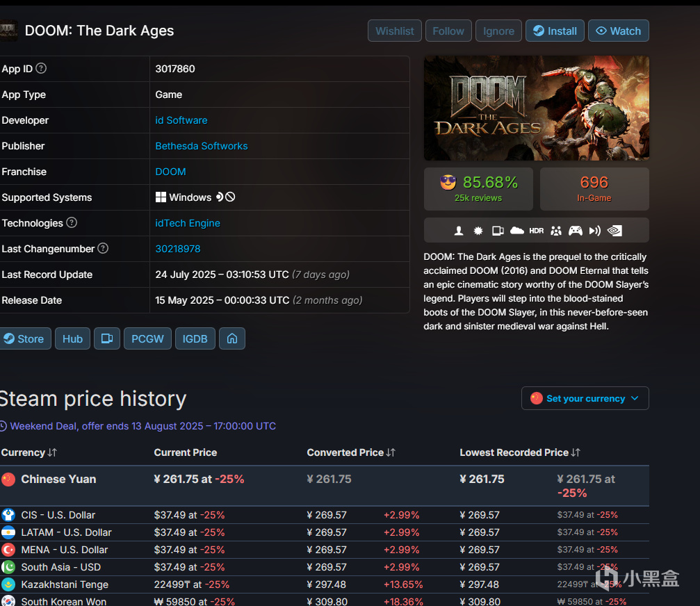Image resolution: width=700 pixels, height=606 pixels.
Task: Click the sunglasses emoji rating icon
Action: (x=448, y=182)
